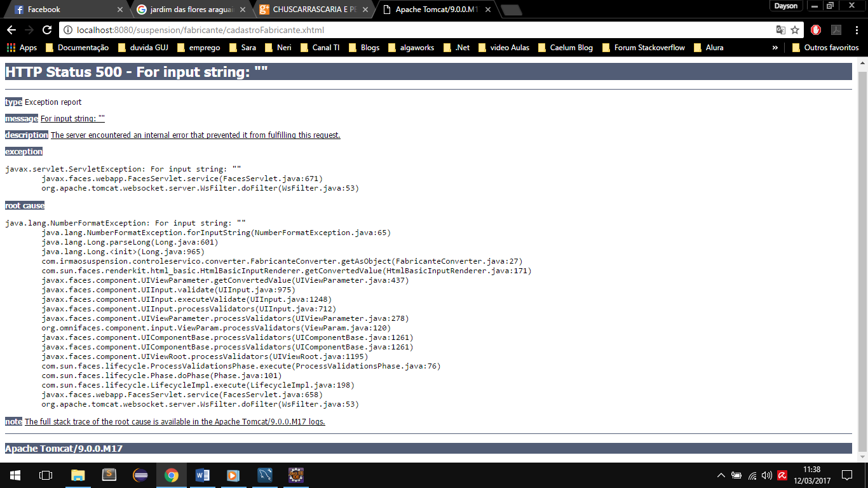Click the forward navigation arrow
868x488 pixels.
click(x=29, y=30)
